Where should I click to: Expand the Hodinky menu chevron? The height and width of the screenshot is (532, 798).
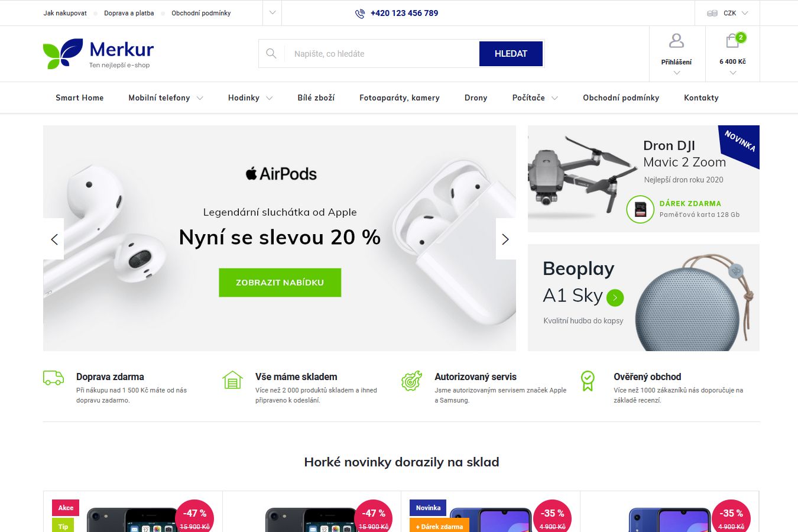point(270,98)
